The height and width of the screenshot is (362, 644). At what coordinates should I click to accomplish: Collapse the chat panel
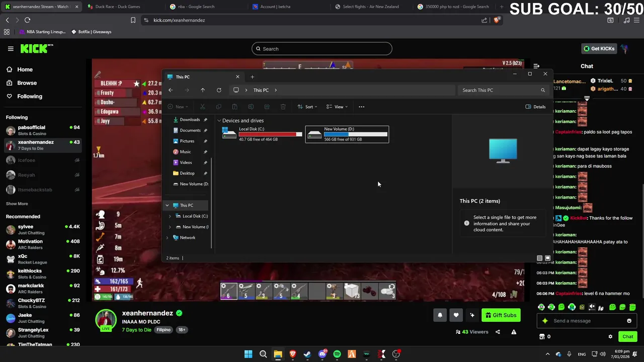point(536,66)
